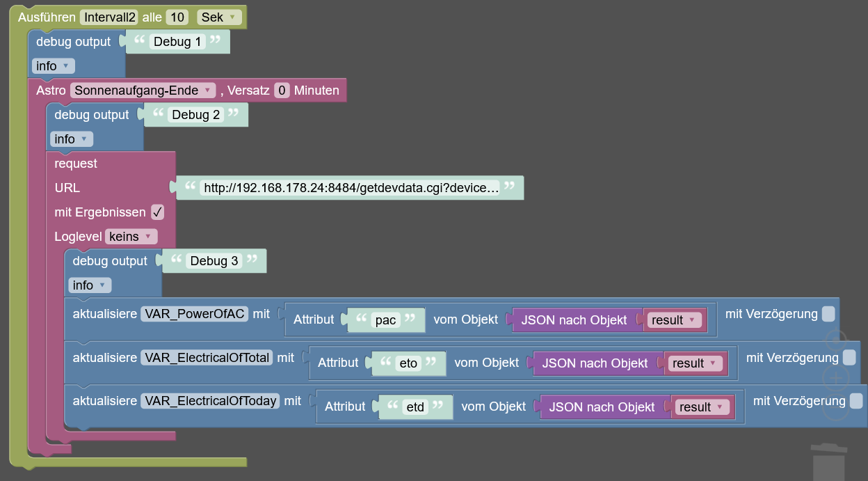Enable 'mit Verzögerung' on VAR_ElectricalOfTotal block
Screen dimensions: 868x481
[x=849, y=358]
